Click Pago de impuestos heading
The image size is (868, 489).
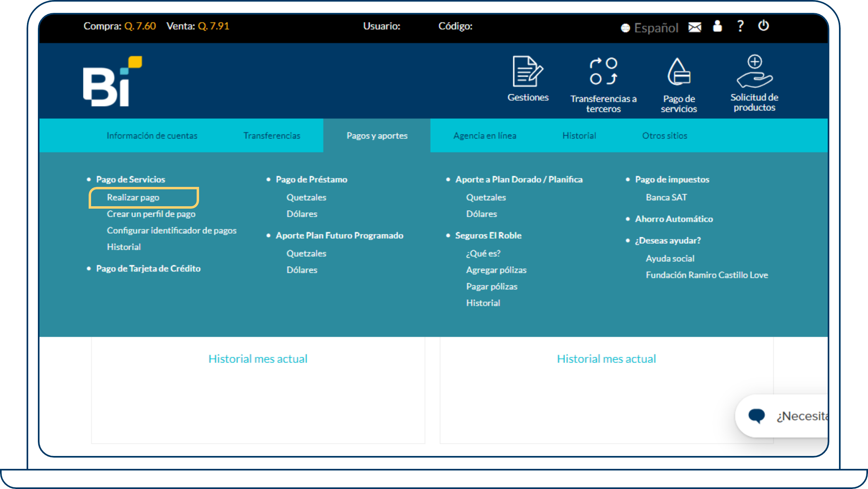(x=672, y=180)
